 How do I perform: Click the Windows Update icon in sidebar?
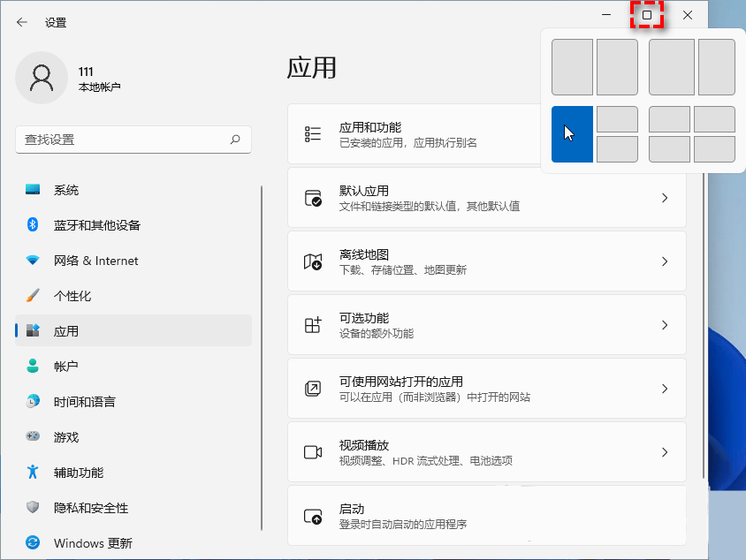pos(33,543)
